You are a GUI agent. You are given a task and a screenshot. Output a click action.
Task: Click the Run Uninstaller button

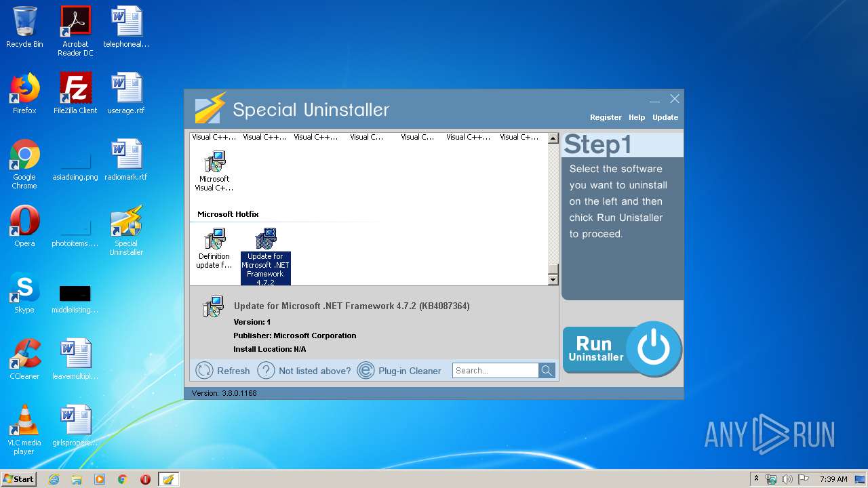[x=622, y=350]
